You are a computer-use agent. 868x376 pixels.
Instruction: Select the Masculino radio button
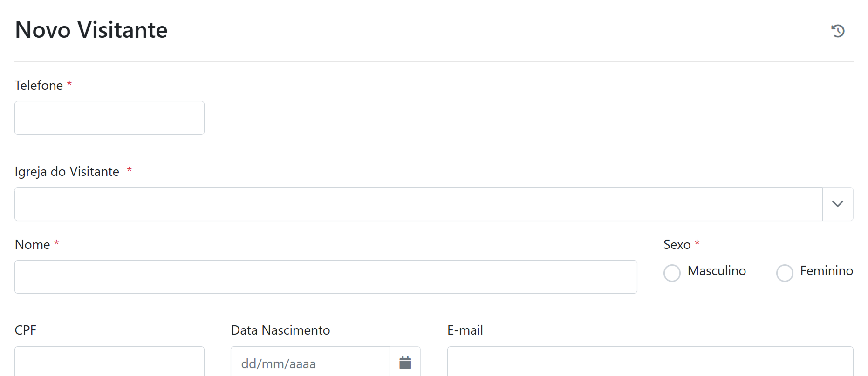[672, 273]
